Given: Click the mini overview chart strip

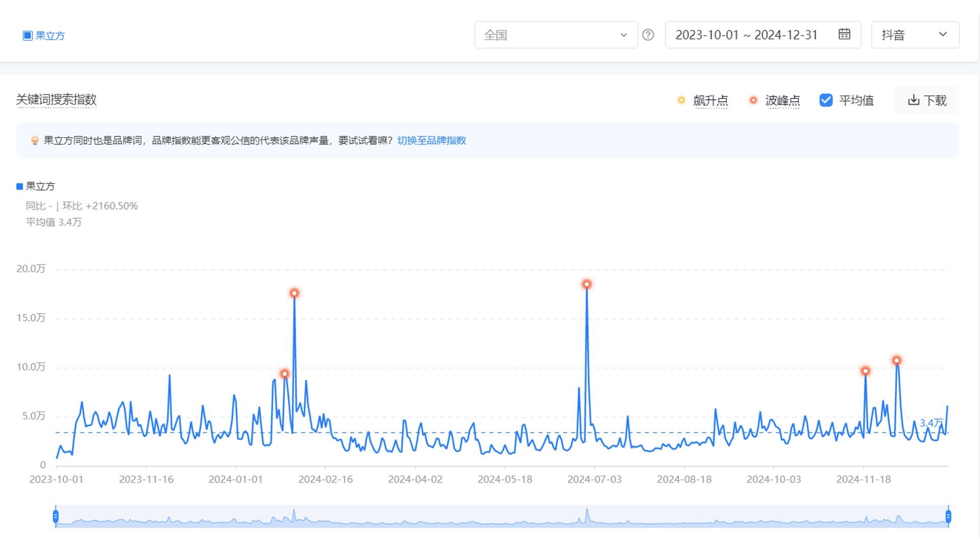Looking at the screenshot, I should click(x=502, y=516).
